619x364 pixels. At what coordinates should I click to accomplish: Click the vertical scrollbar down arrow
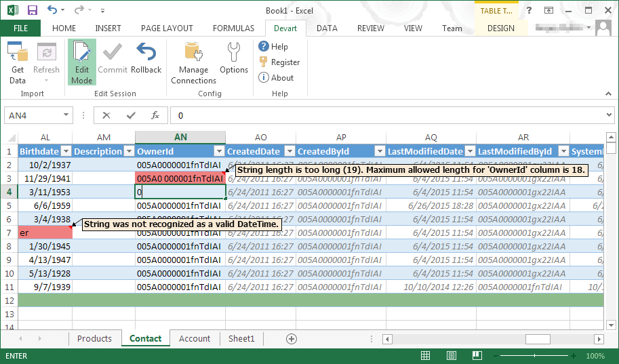coord(611,326)
